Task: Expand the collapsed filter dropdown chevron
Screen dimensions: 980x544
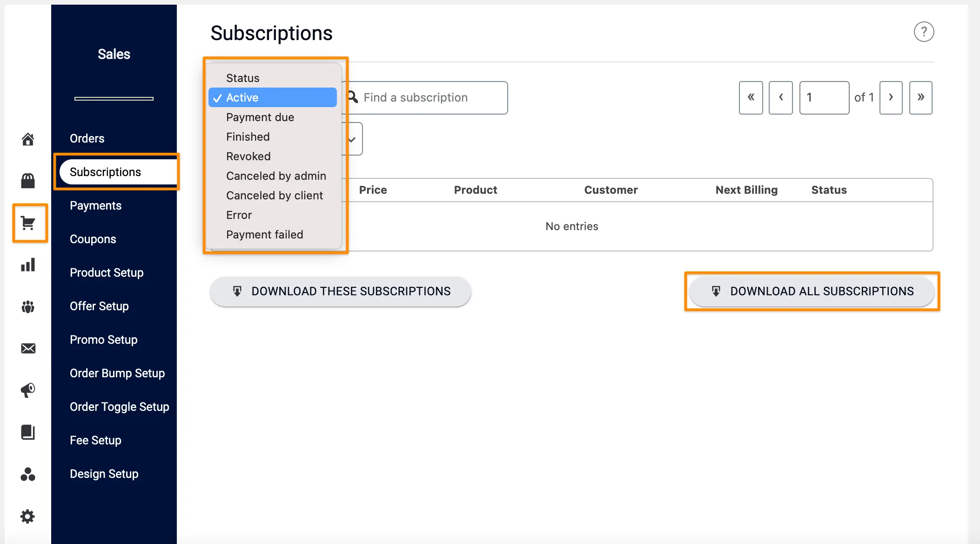Action: tap(352, 139)
